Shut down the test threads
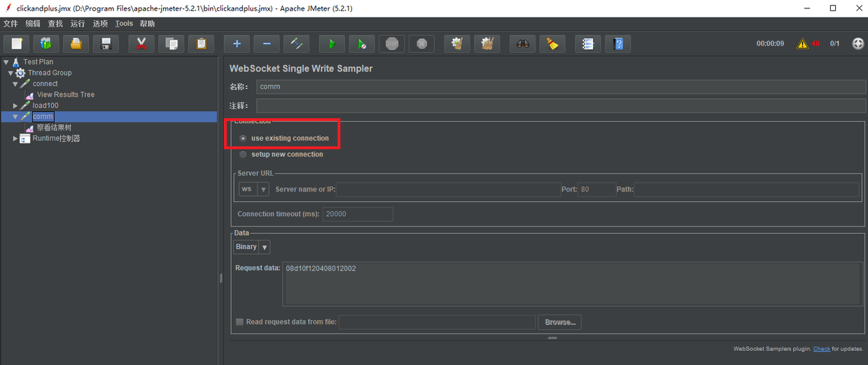This screenshot has width=868, height=365. click(x=422, y=43)
